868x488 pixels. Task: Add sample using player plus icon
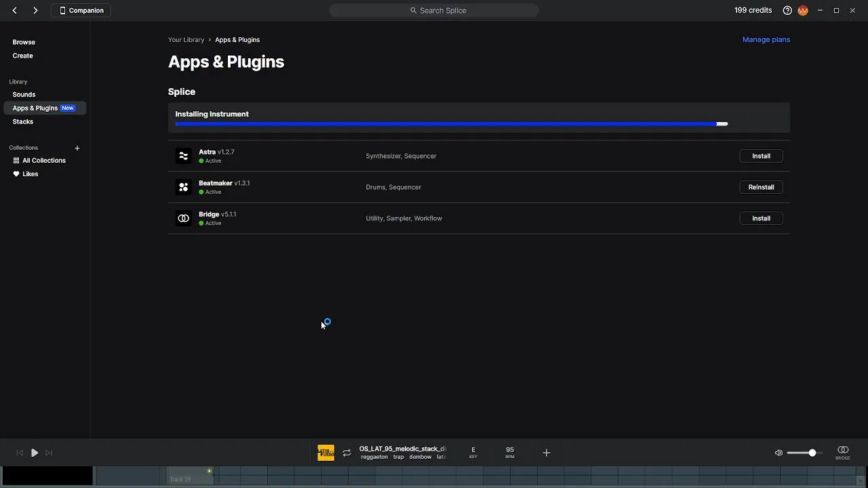click(547, 453)
